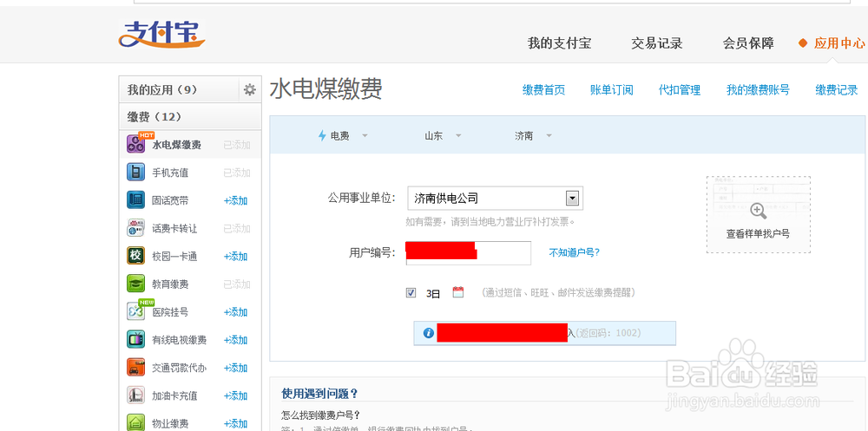Click the 不知道户号? link
The height and width of the screenshot is (431, 868).
click(574, 252)
